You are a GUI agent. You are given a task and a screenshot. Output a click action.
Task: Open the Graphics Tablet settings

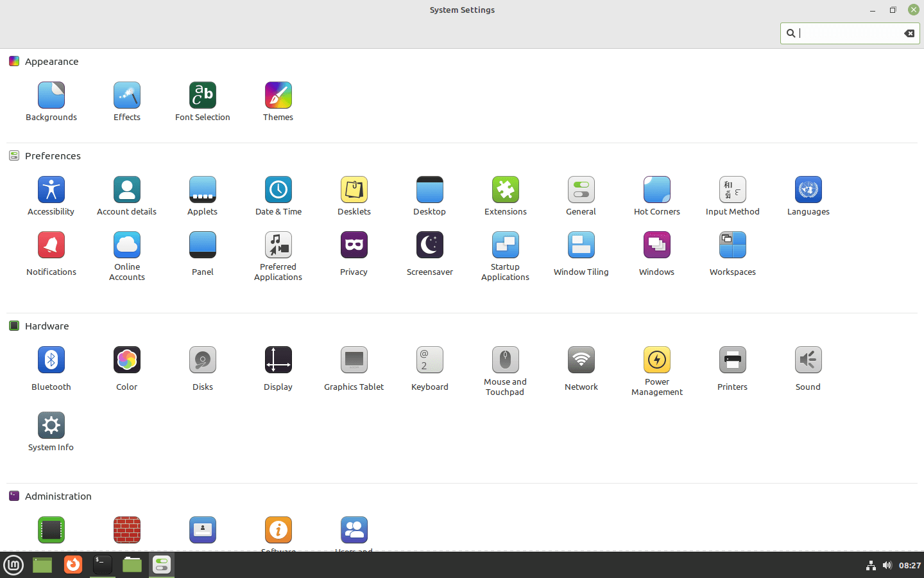(354, 360)
